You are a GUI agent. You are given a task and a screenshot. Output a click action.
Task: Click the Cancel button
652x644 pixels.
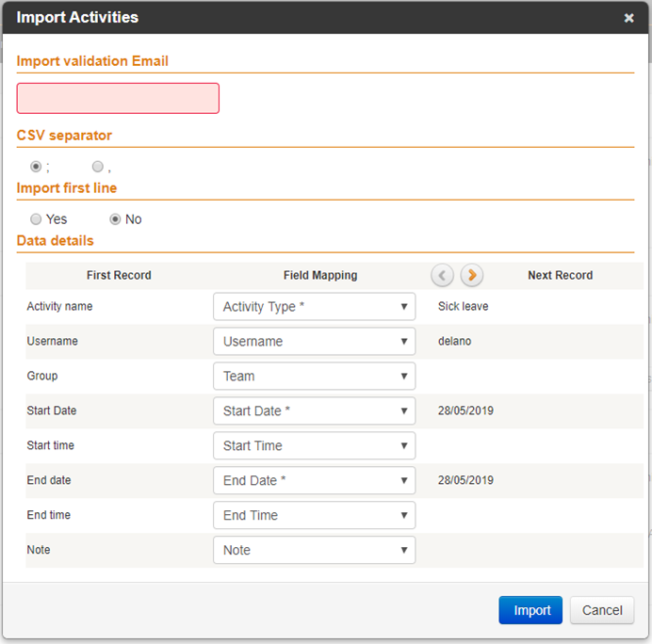(602, 610)
